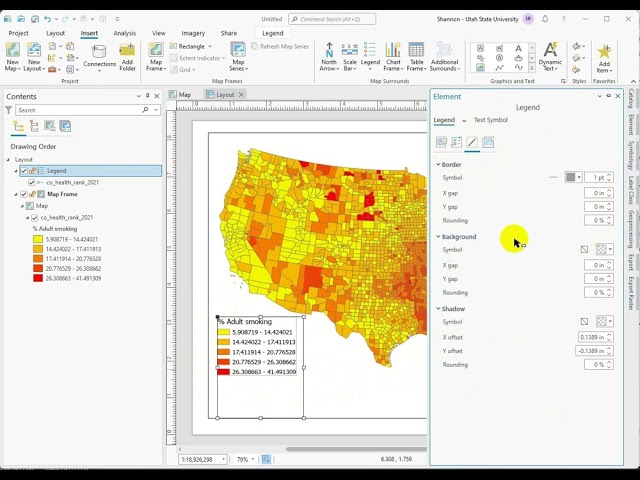Open the Catalog side pane

[x=631, y=98]
